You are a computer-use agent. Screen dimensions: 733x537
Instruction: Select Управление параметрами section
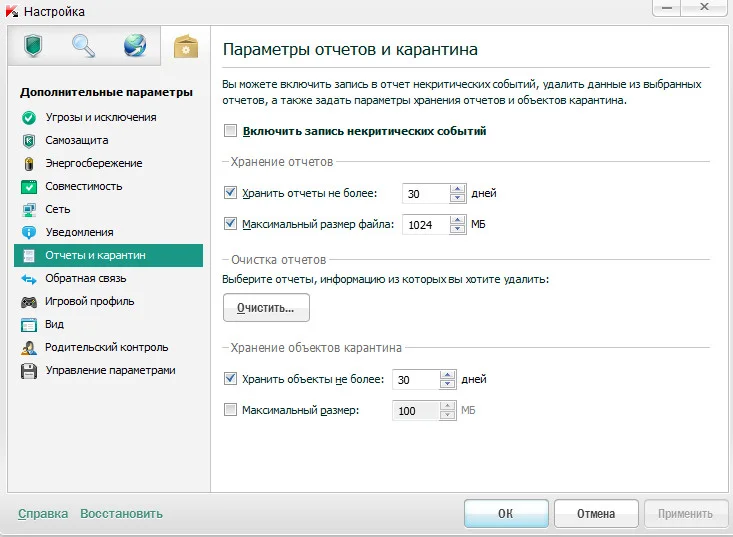108,370
